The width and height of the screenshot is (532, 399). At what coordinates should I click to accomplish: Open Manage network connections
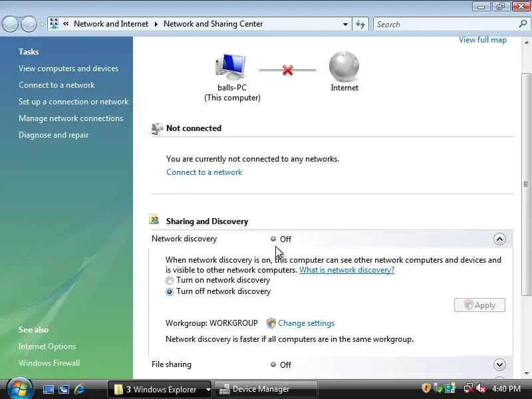click(x=71, y=118)
